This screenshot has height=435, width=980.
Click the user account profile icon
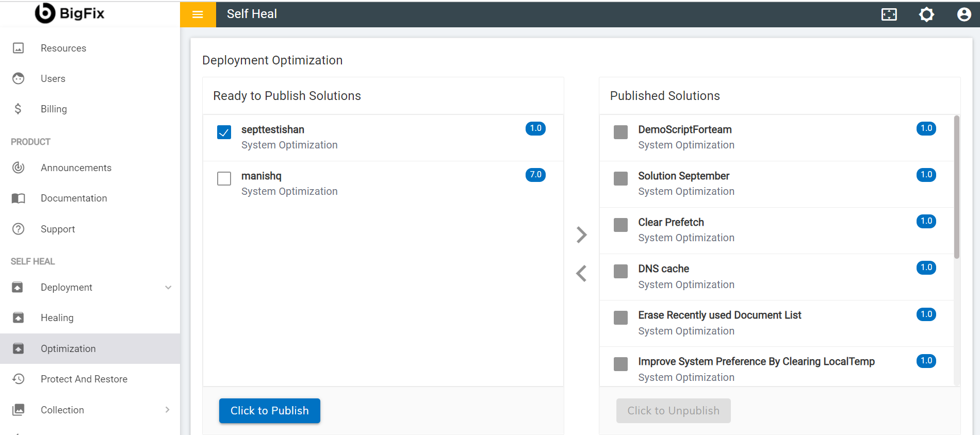963,14
